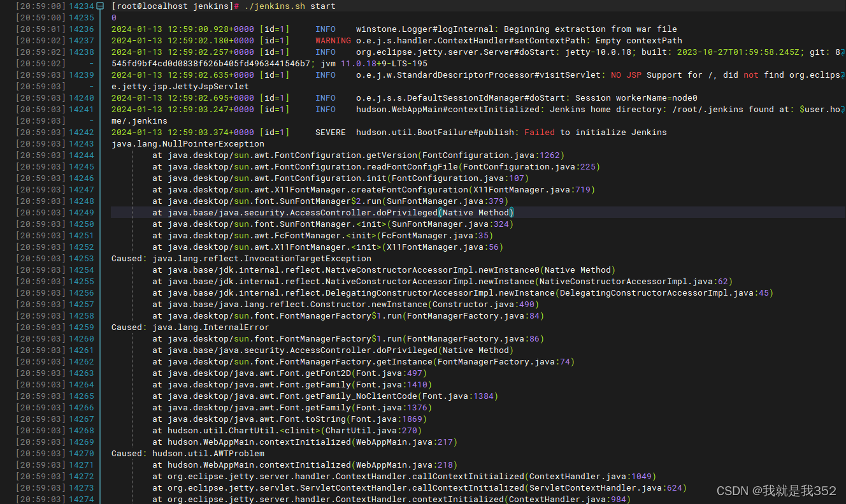The height and width of the screenshot is (504, 846).
Task: Click 'ContextHandler.java:1049' reference
Action: coord(591,476)
